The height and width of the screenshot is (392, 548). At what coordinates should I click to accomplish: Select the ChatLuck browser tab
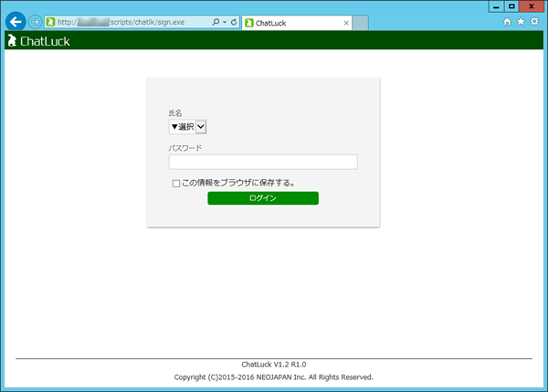click(x=297, y=23)
